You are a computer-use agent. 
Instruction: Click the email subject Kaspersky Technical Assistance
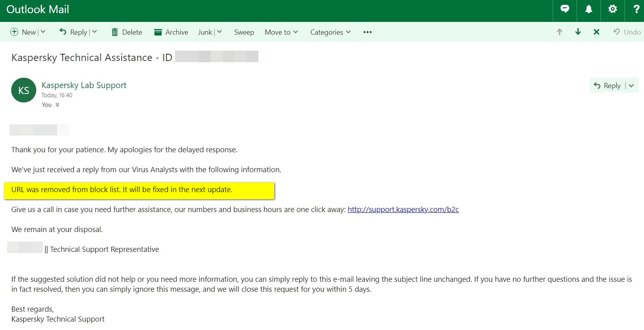coord(92,58)
